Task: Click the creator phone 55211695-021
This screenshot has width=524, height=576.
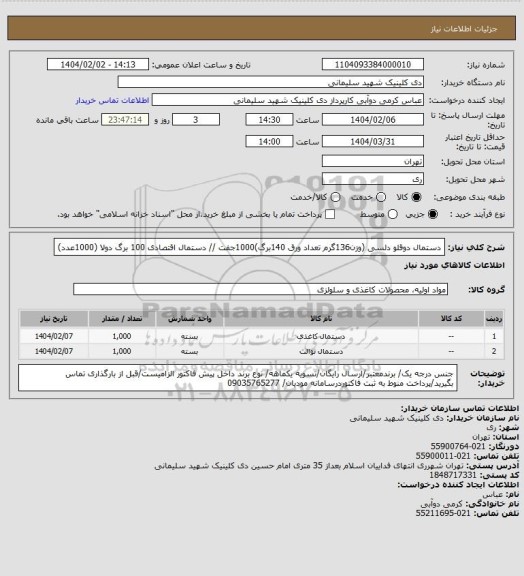Action: click(x=443, y=513)
